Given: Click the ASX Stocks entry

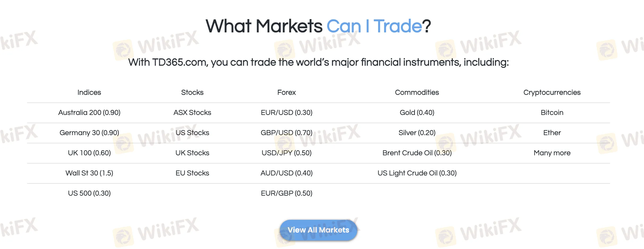Looking at the screenshot, I should (192, 113).
